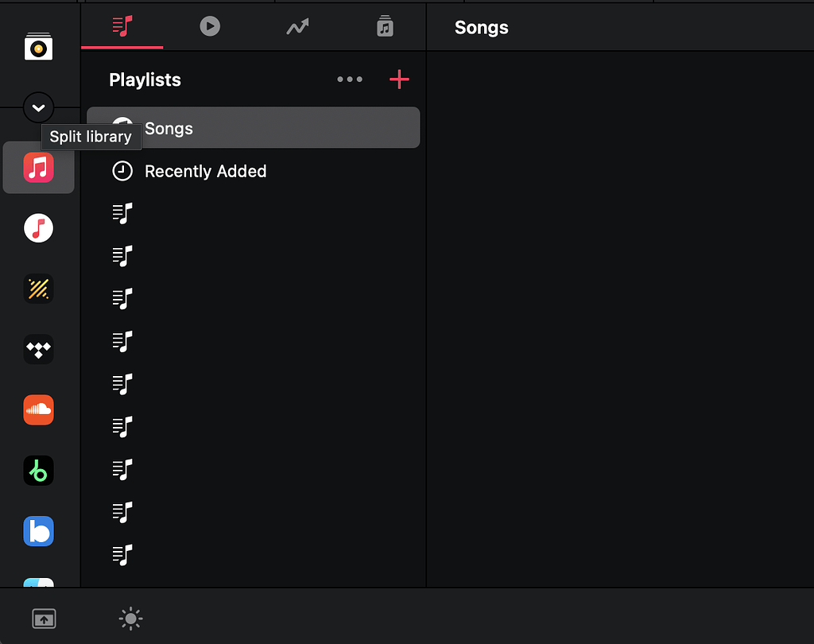Viewport: 814px width, 644px height.
Task: Toggle the theme using the sun icon
Action: click(x=130, y=618)
